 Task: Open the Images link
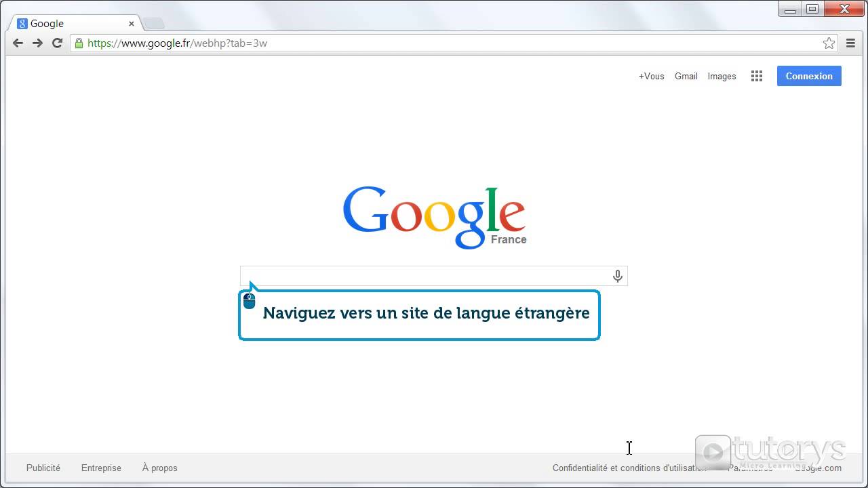coord(722,76)
